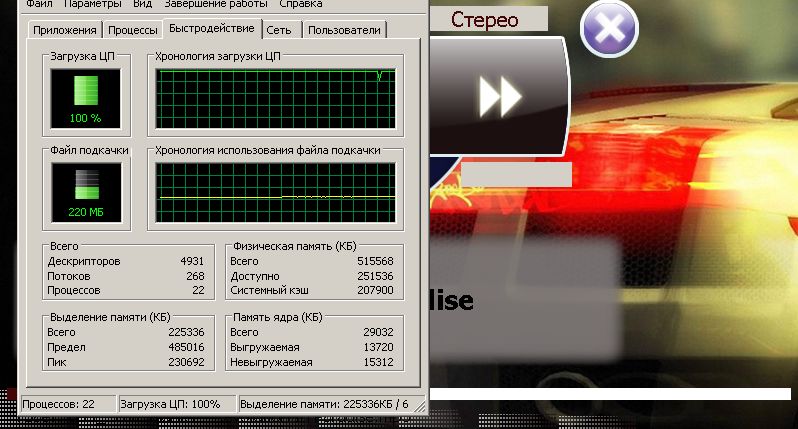This screenshot has width=798, height=429.
Task: Switch to the Приложения tab
Action: pyautogui.click(x=65, y=31)
